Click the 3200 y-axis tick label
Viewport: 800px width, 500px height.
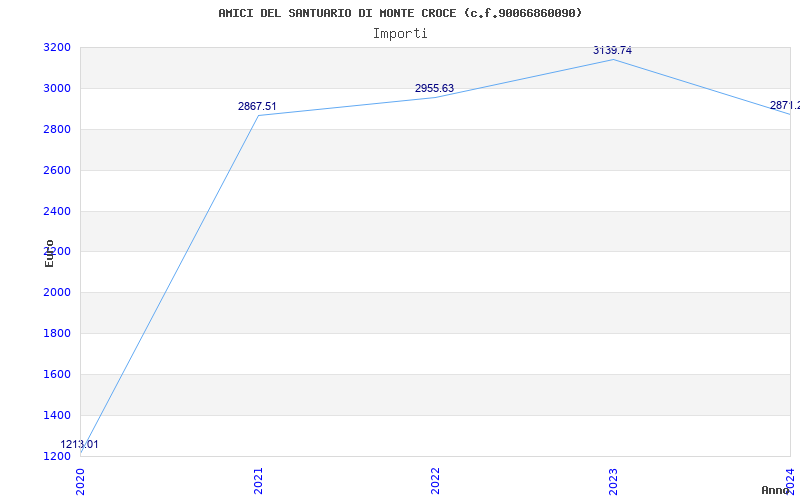pyautogui.click(x=56, y=48)
